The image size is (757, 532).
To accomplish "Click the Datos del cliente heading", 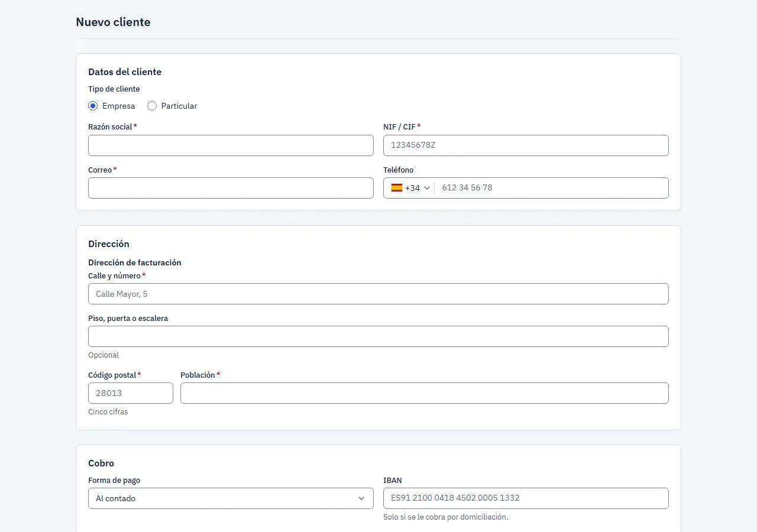I will (125, 72).
